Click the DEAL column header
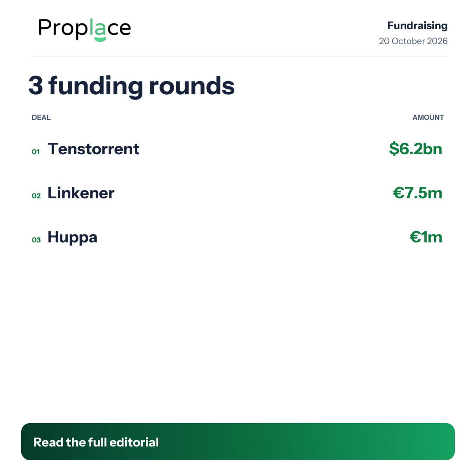Screen dimensions: 476x476 [x=41, y=118]
